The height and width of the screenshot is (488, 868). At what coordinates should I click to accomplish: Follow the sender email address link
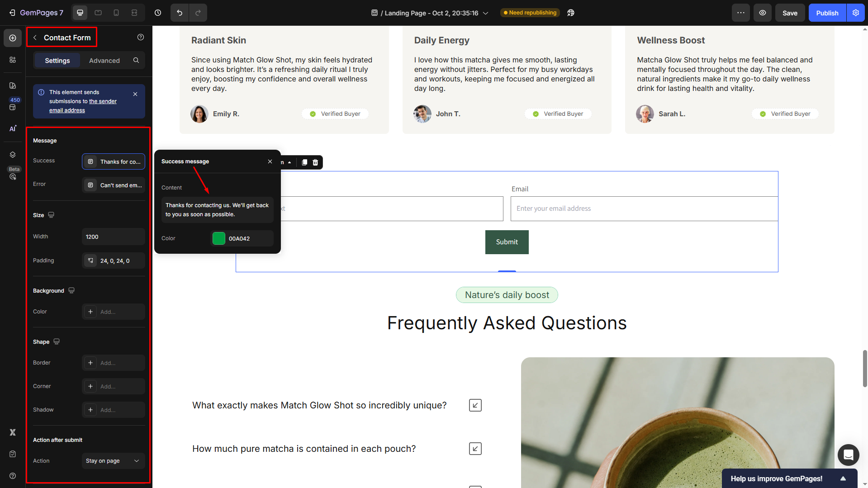83,106
